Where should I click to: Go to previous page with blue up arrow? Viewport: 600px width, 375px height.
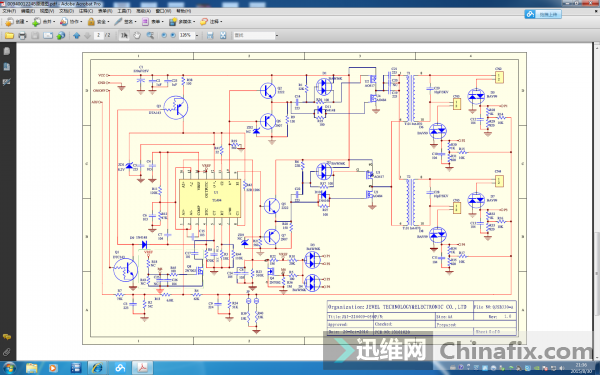pyautogui.click(x=77, y=36)
